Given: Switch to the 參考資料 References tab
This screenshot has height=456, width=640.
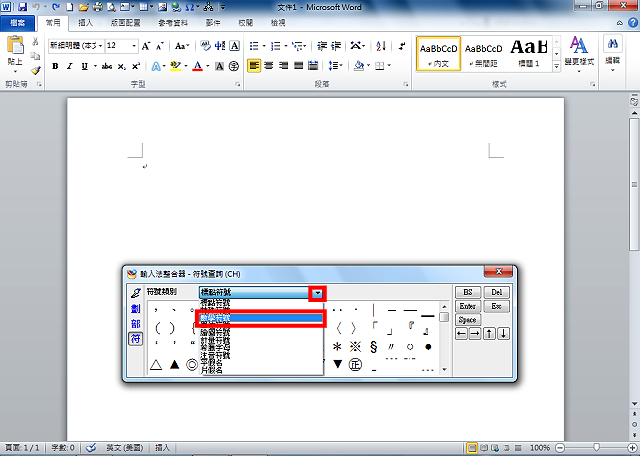Looking at the screenshot, I should [x=173, y=23].
